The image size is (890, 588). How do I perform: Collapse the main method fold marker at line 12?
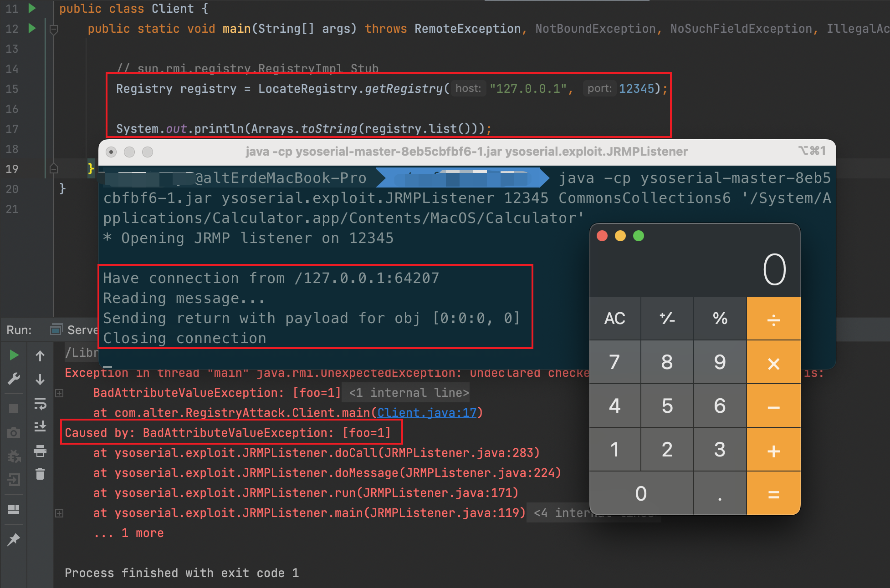click(x=53, y=30)
